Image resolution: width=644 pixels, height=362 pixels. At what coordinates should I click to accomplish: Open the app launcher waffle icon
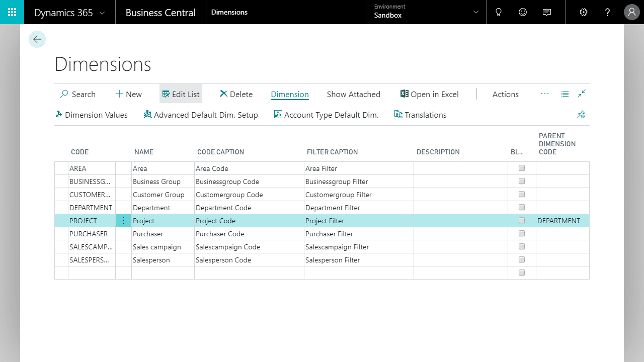click(12, 12)
